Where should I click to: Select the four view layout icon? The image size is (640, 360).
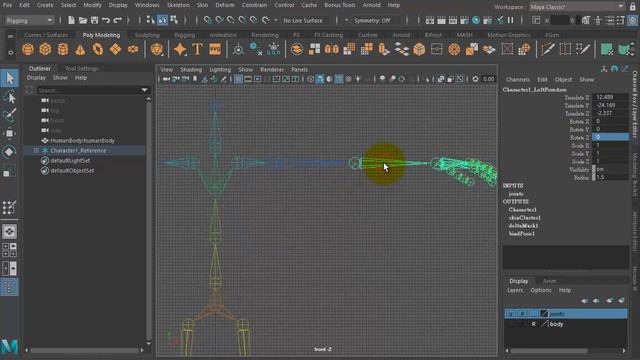(x=9, y=249)
